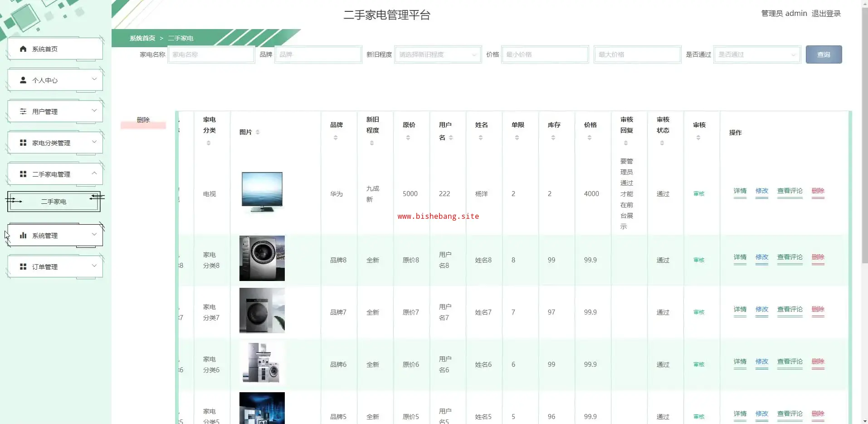Click sort arrows beside 用户名 header
The height and width of the screenshot is (424, 868).
[x=451, y=138]
